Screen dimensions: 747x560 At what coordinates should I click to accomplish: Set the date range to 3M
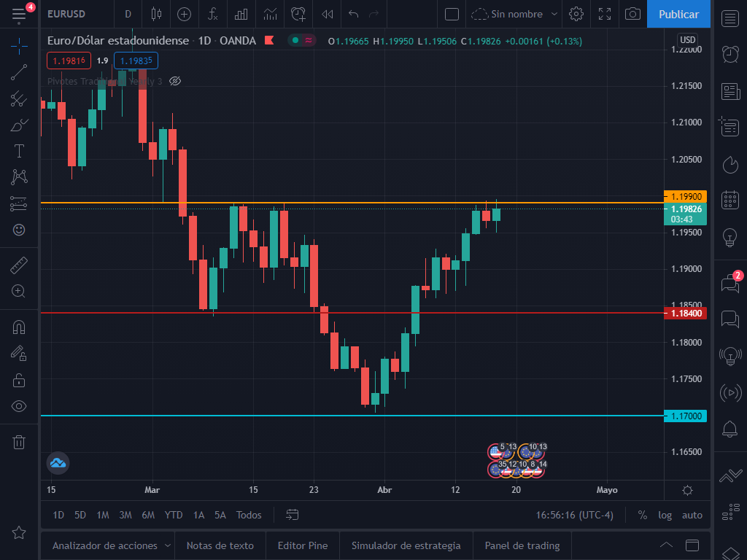click(125, 515)
